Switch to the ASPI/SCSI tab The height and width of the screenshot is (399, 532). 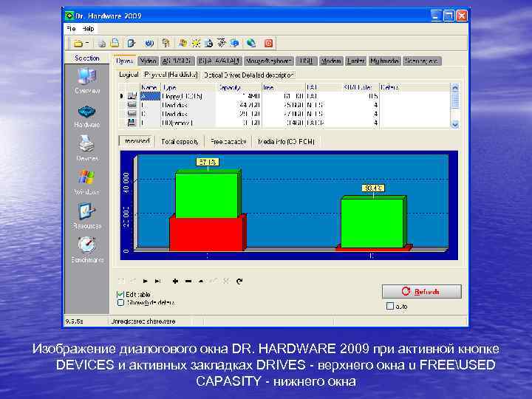[x=178, y=61]
